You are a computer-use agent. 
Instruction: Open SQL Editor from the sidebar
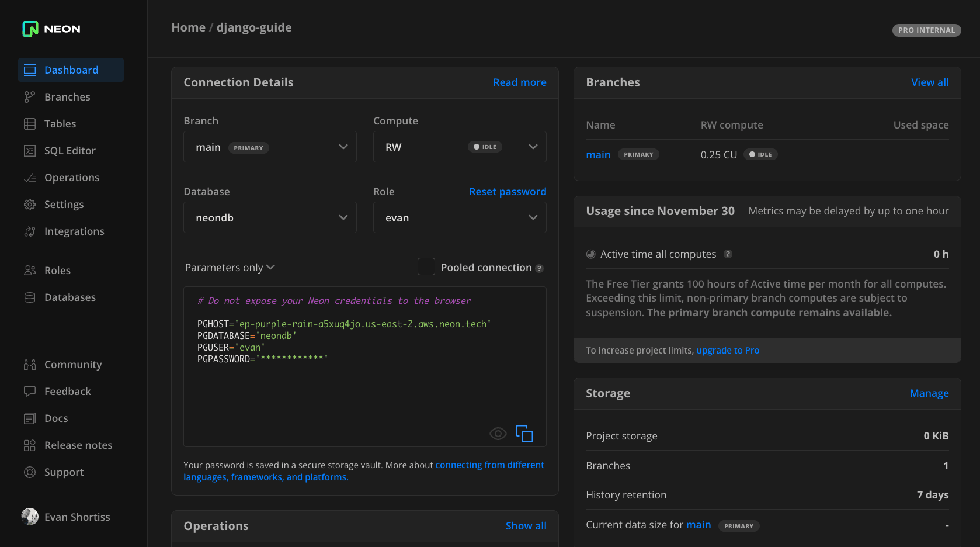pos(69,151)
